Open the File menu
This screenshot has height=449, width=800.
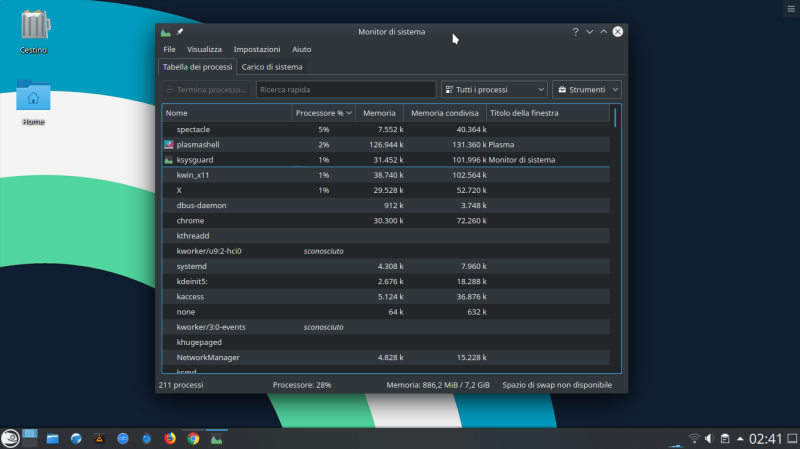click(169, 49)
